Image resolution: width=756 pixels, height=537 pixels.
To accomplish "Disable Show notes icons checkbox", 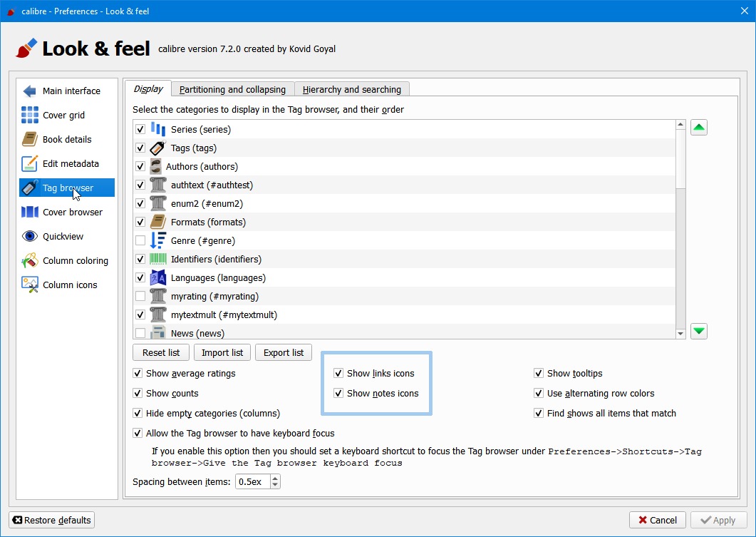I will (338, 393).
